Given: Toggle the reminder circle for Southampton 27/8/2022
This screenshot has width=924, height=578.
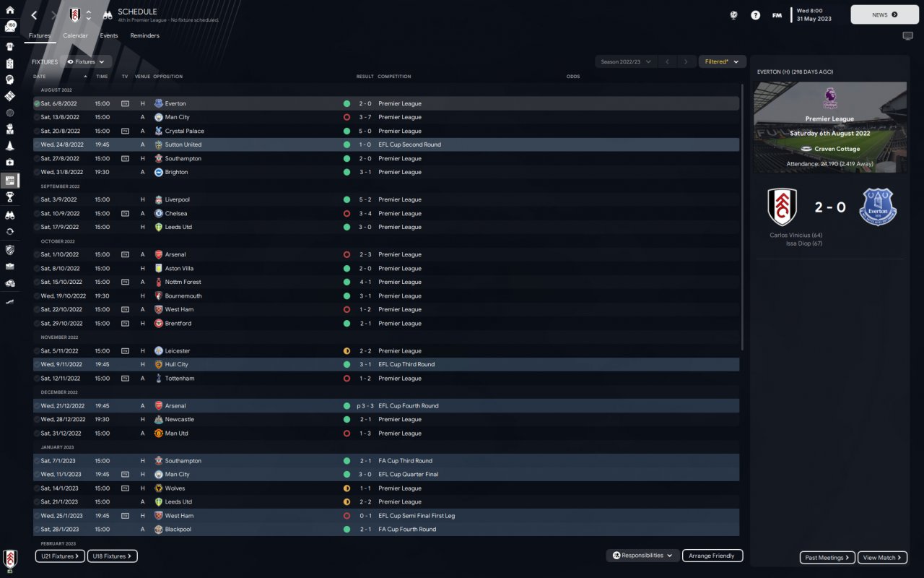Looking at the screenshot, I should (x=37, y=158).
